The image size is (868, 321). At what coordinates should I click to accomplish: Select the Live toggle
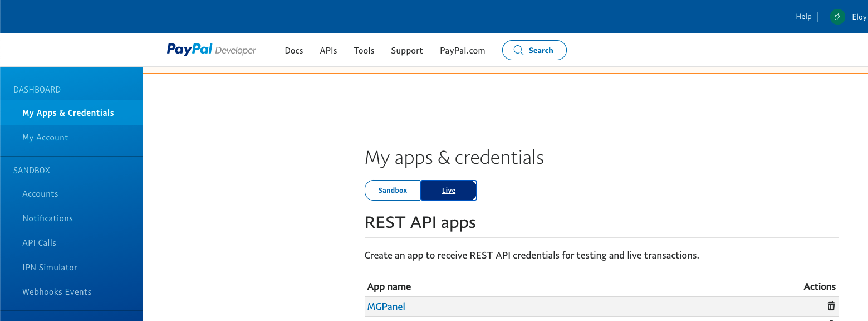[x=449, y=190]
